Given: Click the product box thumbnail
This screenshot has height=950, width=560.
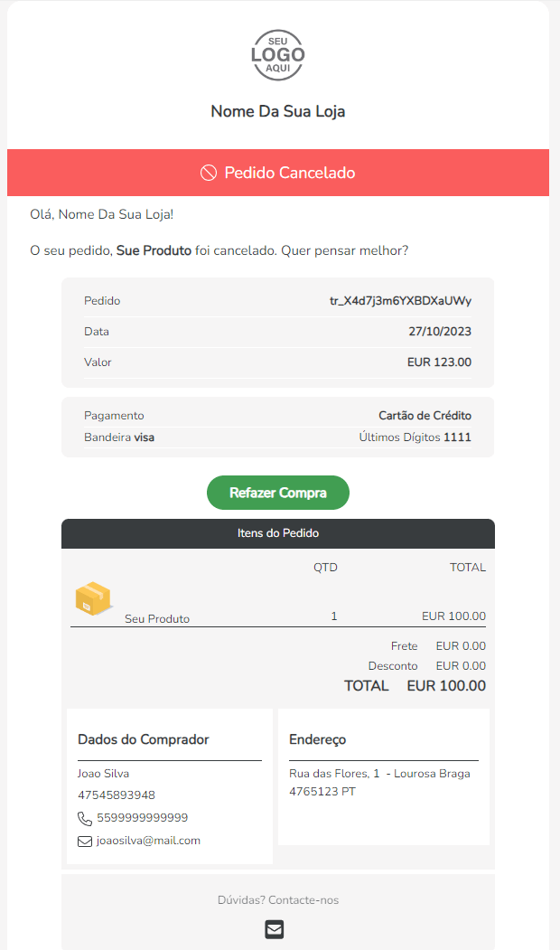Looking at the screenshot, I should 92,599.
